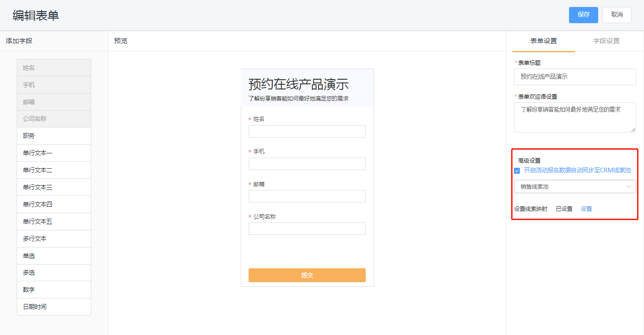Click the disabled 姓名 field item
The width and height of the screenshot is (644, 335).
[54, 68]
